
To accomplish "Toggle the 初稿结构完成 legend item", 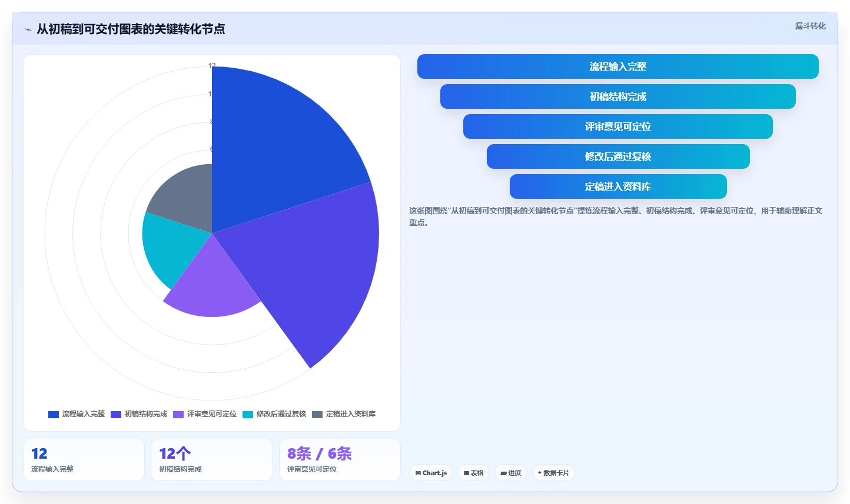I will coord(139,414).
